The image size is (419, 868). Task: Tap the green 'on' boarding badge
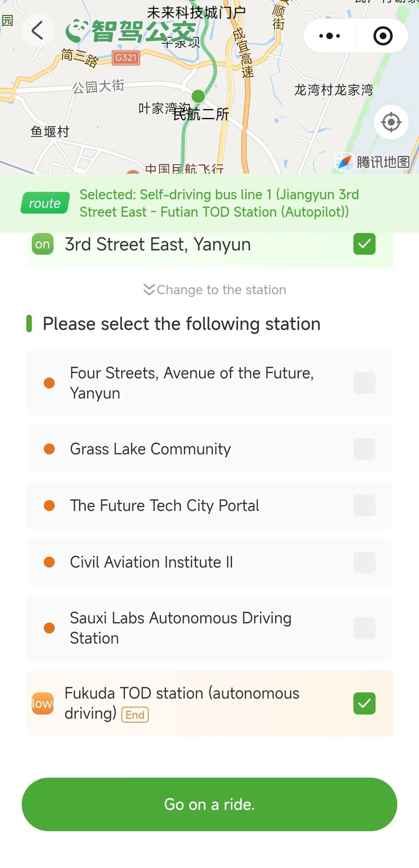tap(43, 244)
